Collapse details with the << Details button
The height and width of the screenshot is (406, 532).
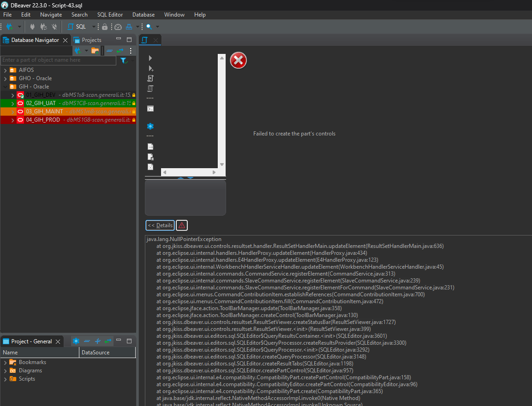coord(160,225)
